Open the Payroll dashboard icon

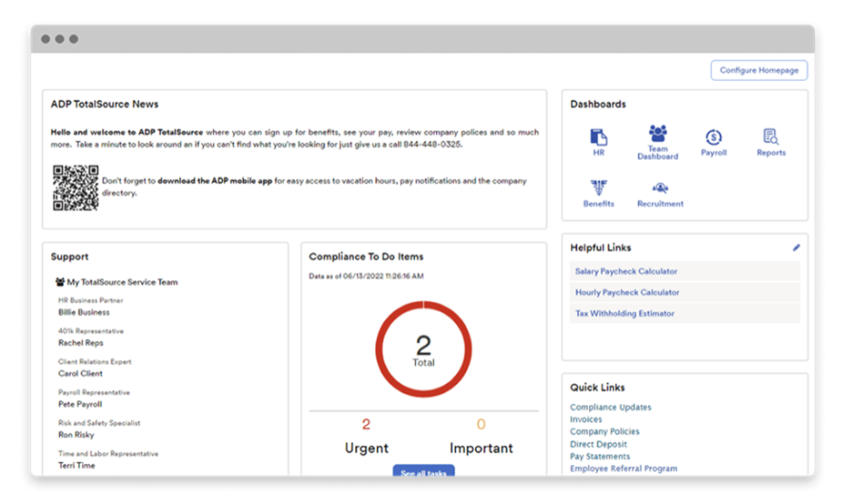click(714, 138)
